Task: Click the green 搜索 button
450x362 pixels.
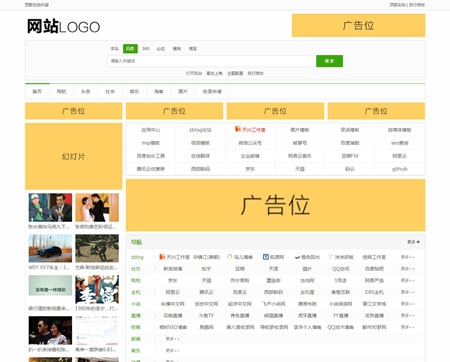Action: 329,61
